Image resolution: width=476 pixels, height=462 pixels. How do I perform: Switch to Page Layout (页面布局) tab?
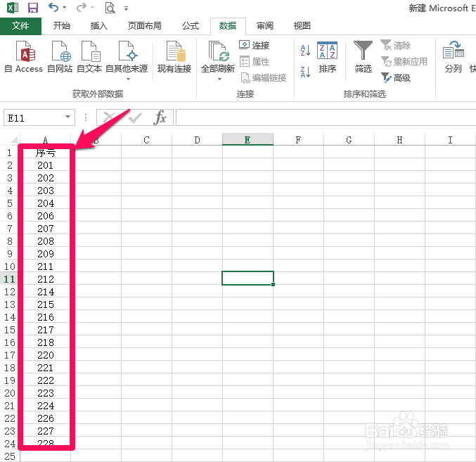pos(145,26)
